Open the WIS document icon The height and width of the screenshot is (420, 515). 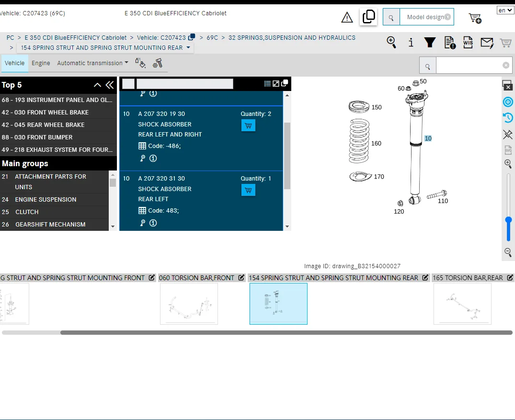468,42
